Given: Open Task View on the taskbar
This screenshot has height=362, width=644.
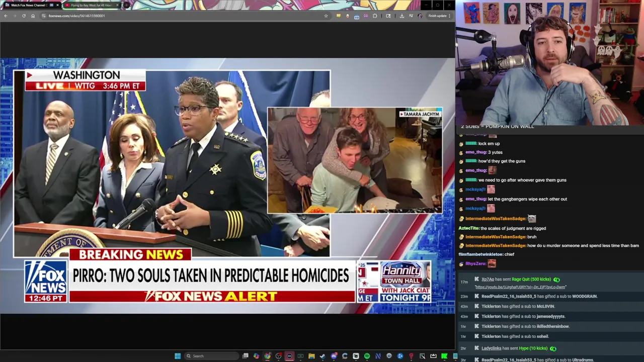Looking at the screenshot, I should coord(245,356).
